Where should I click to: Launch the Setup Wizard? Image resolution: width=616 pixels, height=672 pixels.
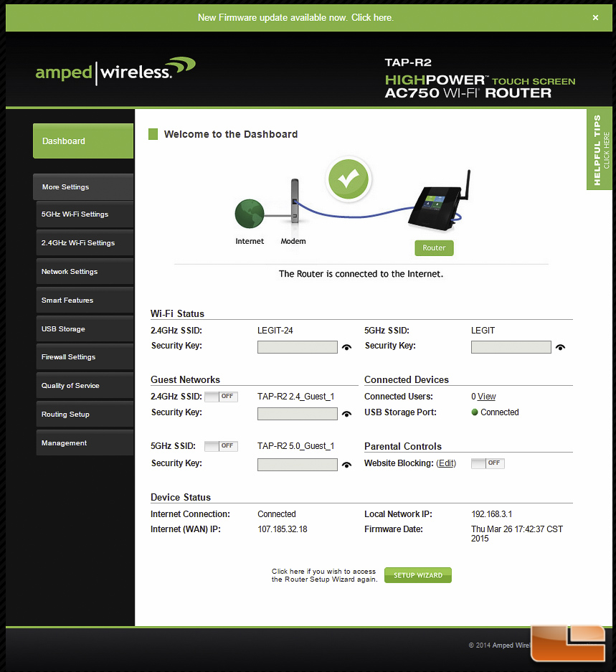[x=418, y=575]
